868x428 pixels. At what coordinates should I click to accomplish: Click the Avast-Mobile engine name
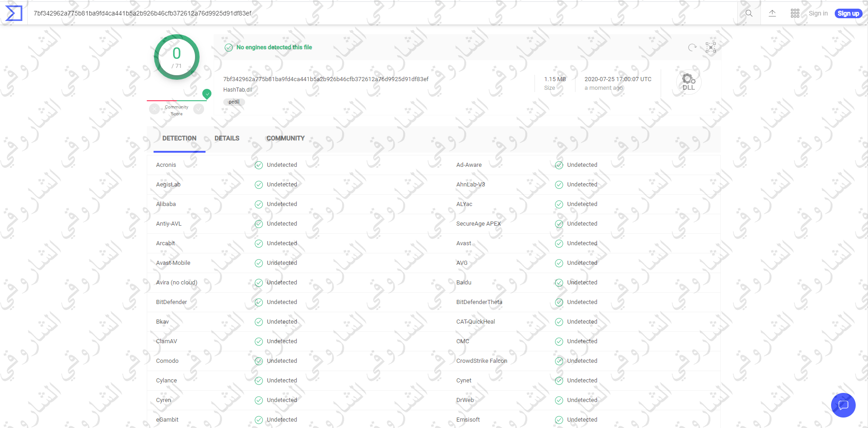pyautogui.click(x=173, y=263)
